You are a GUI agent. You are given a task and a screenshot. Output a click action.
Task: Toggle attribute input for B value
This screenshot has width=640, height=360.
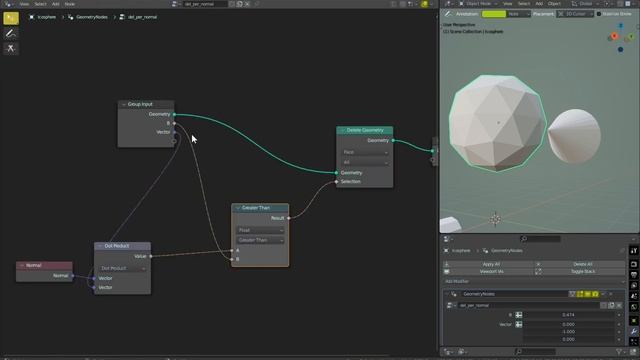tap(519, 315)
